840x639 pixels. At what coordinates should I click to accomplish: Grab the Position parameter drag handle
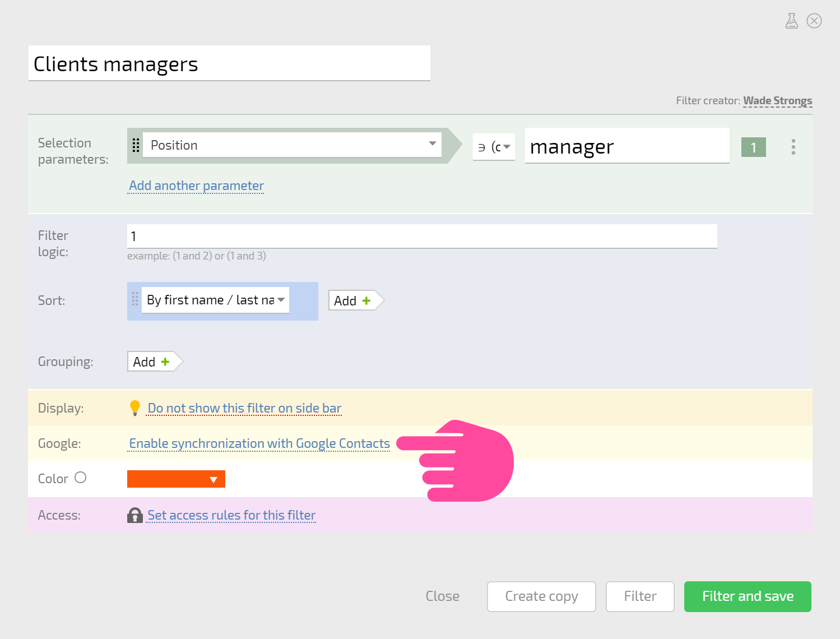pos(136,145)
